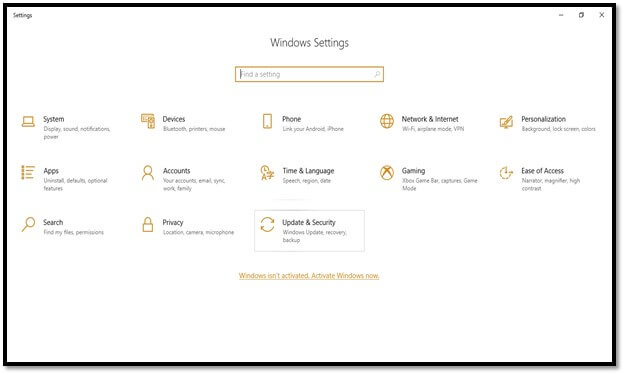Viewport: 625px width, 375px height.
Task: Focus the Find a setting field
Action: click(x=309, y=74)
